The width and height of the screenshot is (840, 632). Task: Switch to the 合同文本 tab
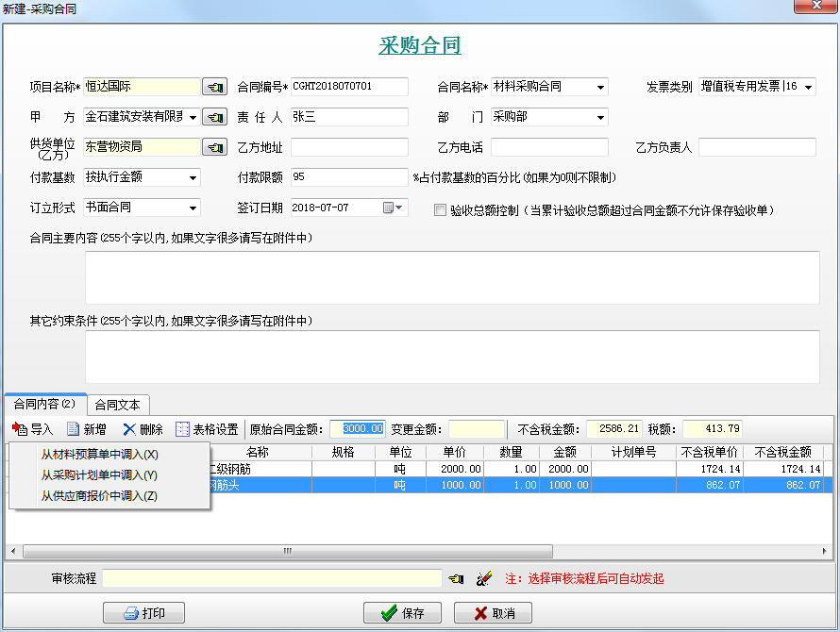pyautogui.click(x=118, y=405)
